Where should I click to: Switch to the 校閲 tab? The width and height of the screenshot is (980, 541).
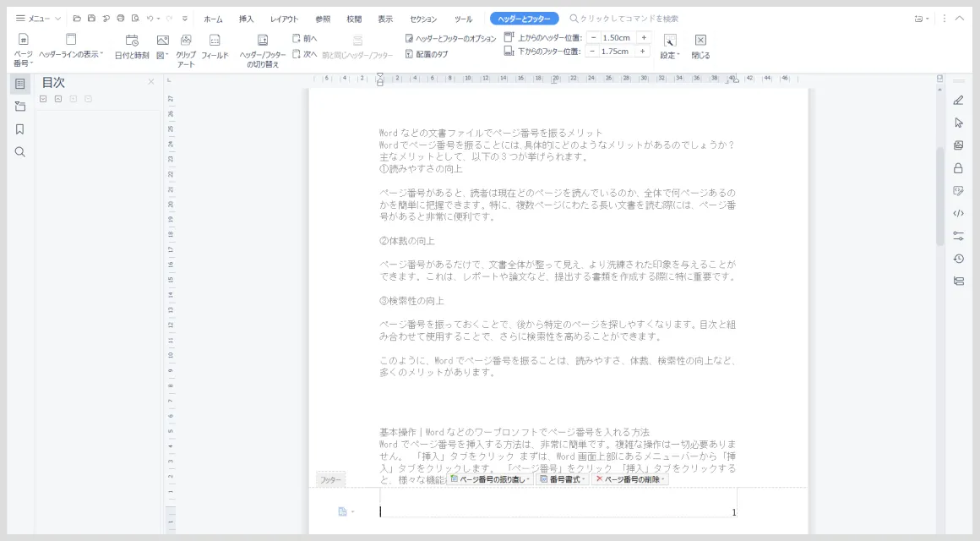point(354,19)
